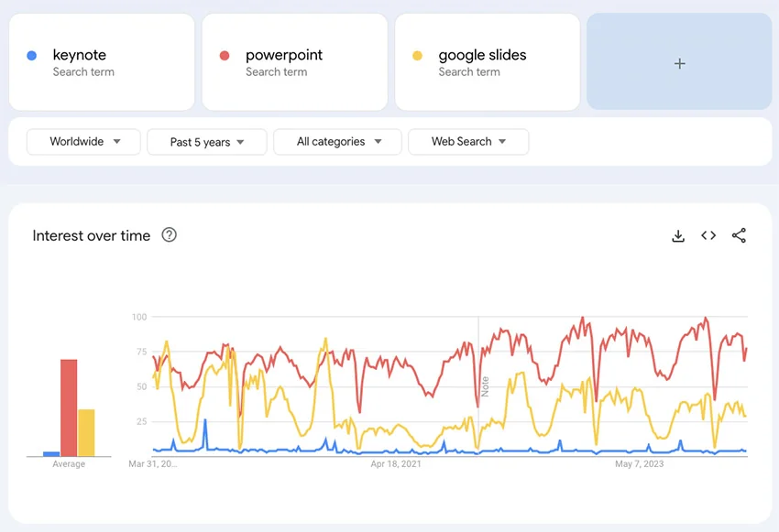The width and height of the screenshot is (779, 532).
Task: Add a new comparison term with the plus
Action: 679,63
